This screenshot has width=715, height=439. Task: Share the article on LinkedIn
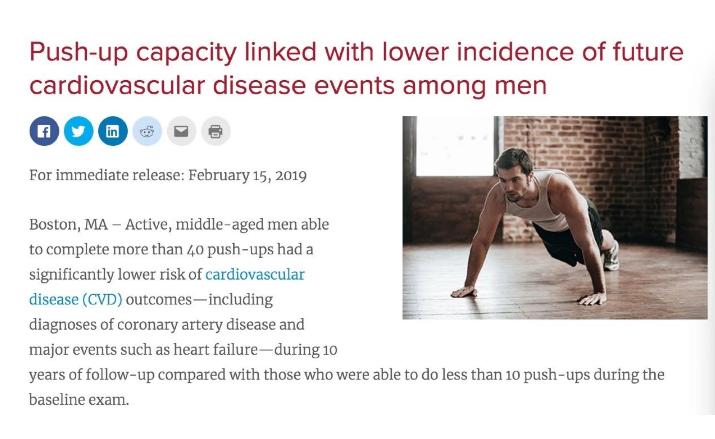click(112, 131)
